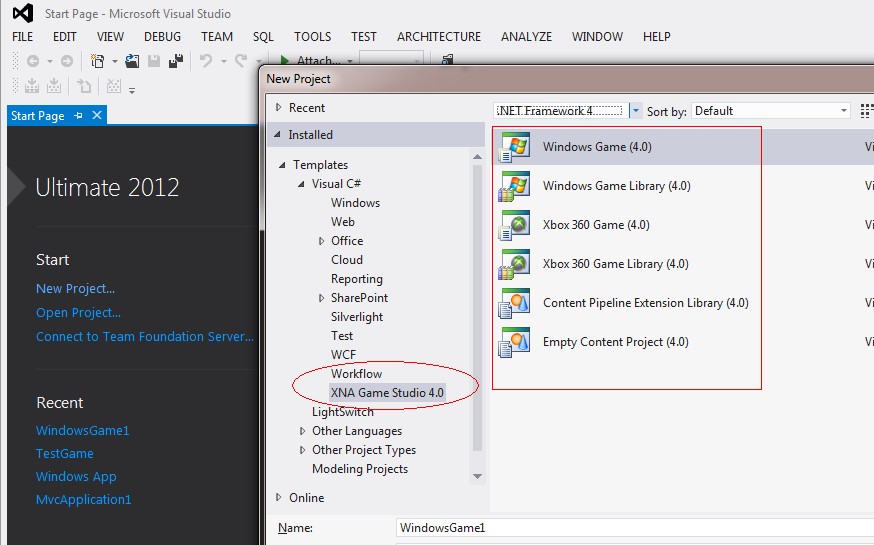Expand the Office tree node
The image size is (874, 545).
point(321,241)
